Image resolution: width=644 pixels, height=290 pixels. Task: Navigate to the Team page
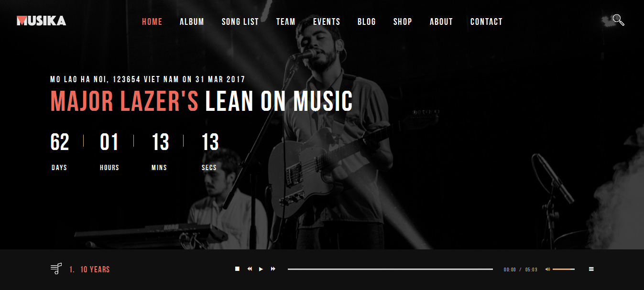pos(286,21)
